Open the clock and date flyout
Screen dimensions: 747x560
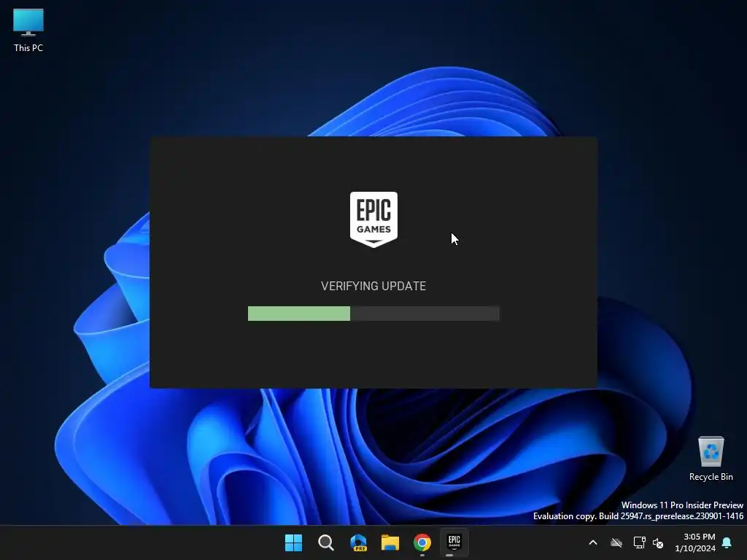(x=695, y=542)
